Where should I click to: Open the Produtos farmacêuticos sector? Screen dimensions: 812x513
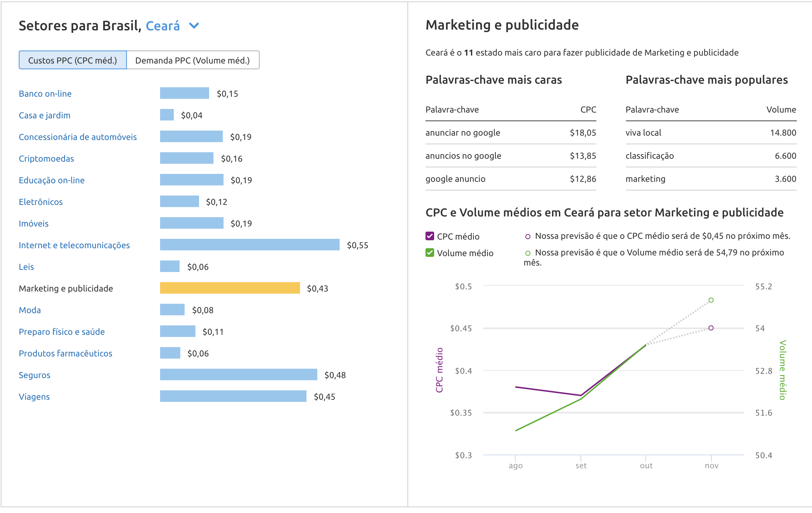[x=66, y=354]
